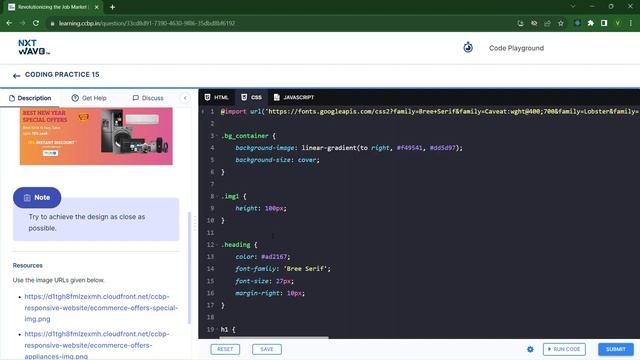Click the editor horizontal scrollbar
Viewport: 640px width, 360px height.
[x=274, y=338]
